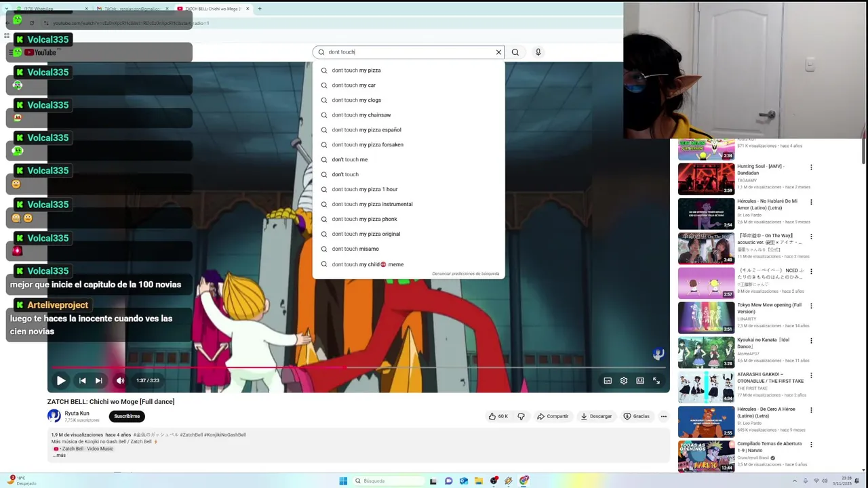Open options menu for 'Tokyo Mew Mew opening'
The height and width of the screenshot is (488, 868).
point(811,306)
